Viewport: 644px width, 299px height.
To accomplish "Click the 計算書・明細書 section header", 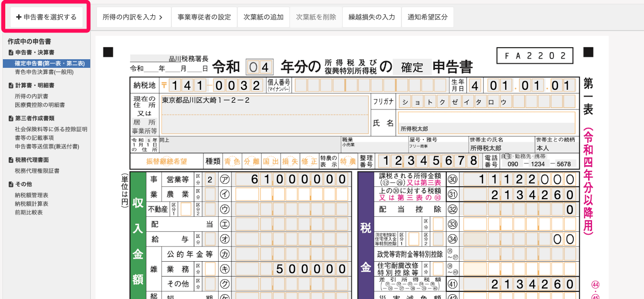I will (31, 85).
